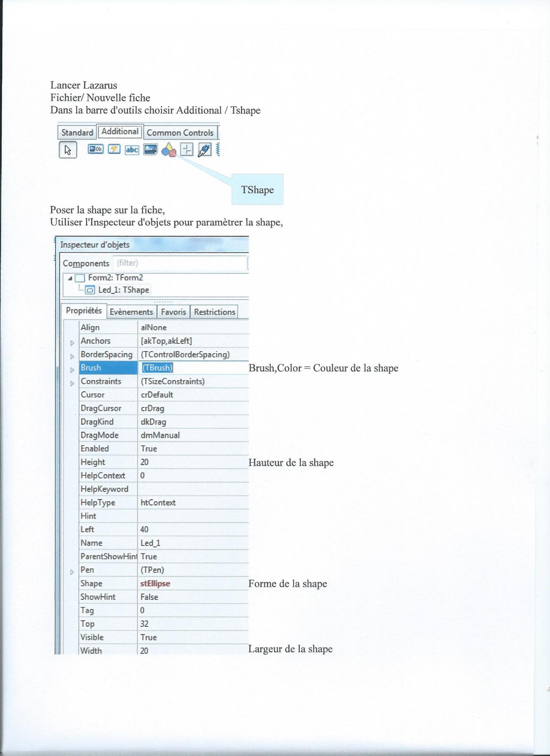Screen dimensions: 550x756
Task: Click the (TPen) value
Action: point(152,570)
